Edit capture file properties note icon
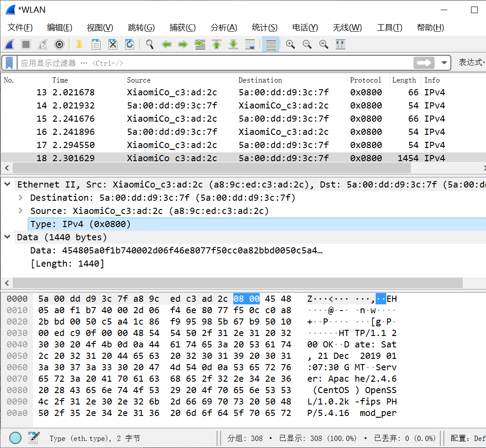 34,438
